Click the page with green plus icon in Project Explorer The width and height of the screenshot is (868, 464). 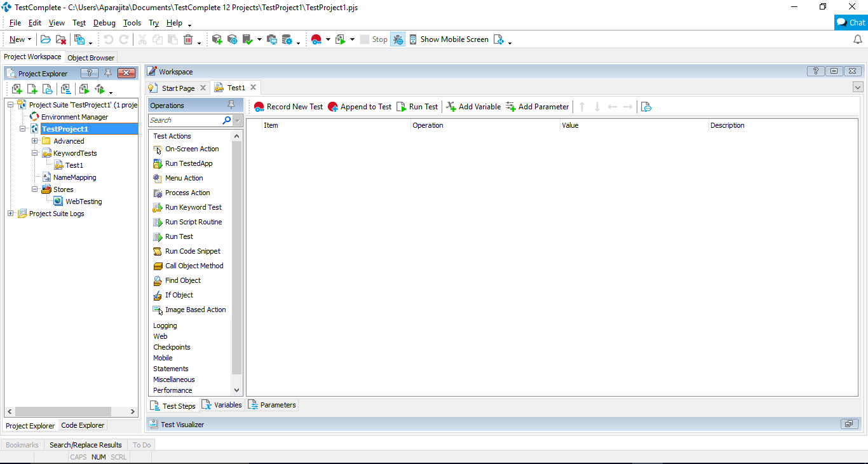pyautogui.click(x=32, y=89)
